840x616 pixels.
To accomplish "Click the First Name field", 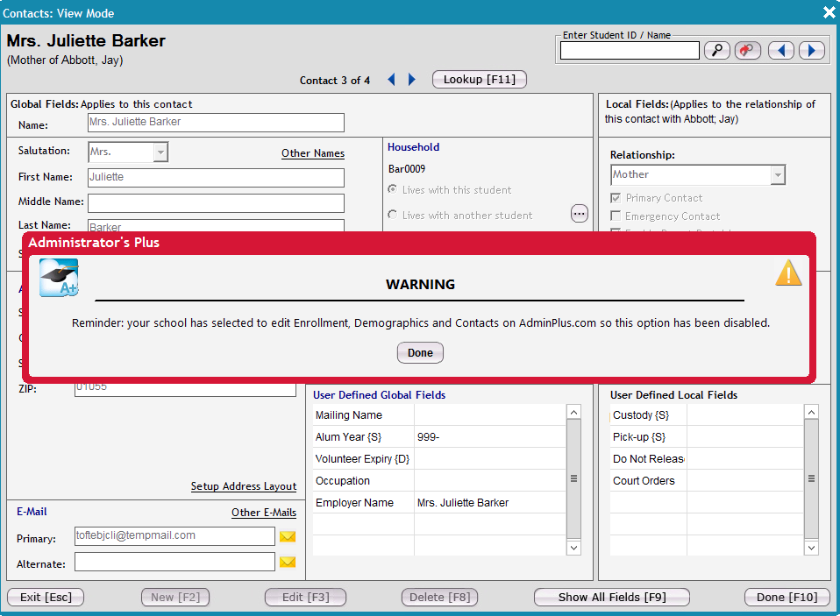I will (x=216, y=177).
